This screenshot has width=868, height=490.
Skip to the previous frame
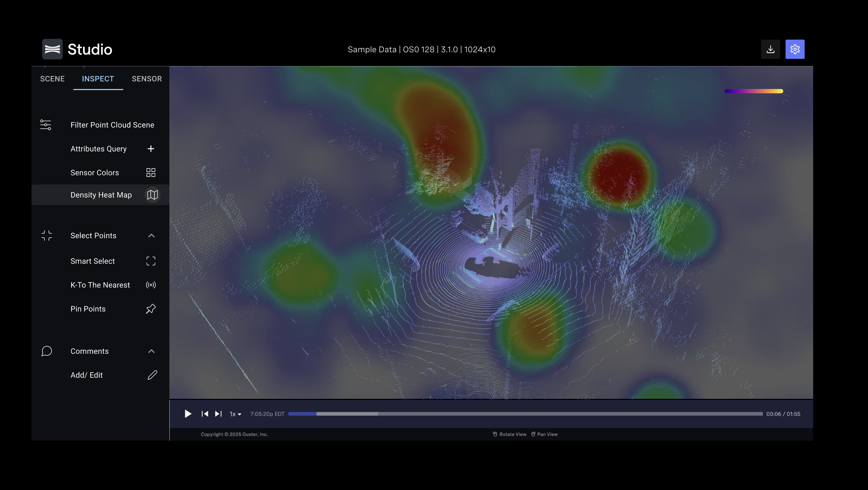[205, 414]
